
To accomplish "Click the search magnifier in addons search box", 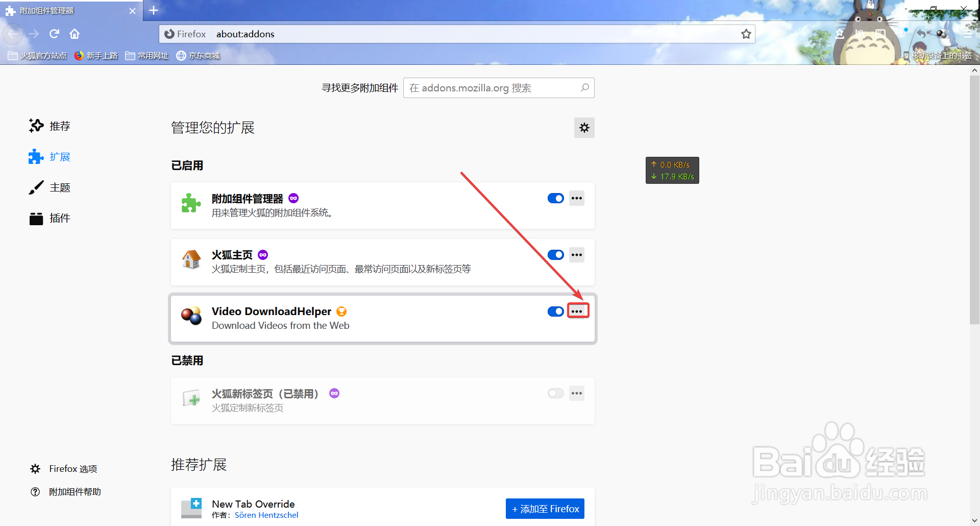I will tap(585, 88).
